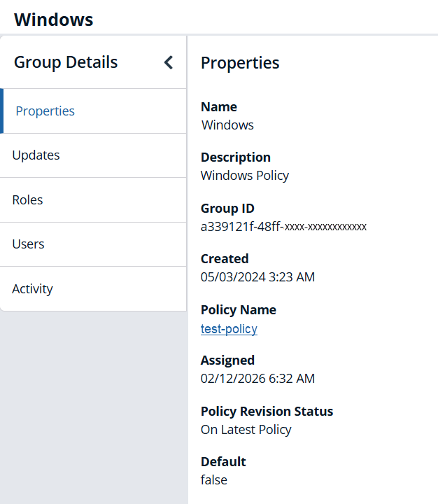Select the Properties tab in sidebar
Screen dimensions: 438x504
point(93,111)
